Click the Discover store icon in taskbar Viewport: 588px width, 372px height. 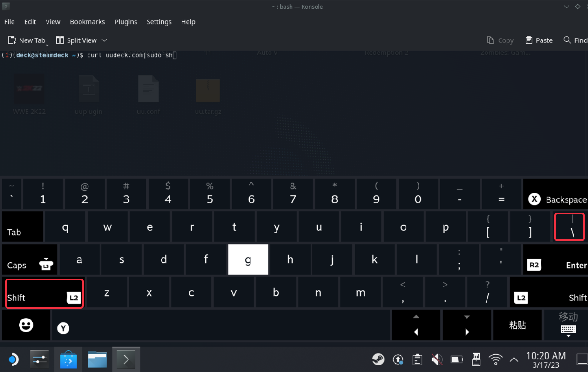coord(68,359)
